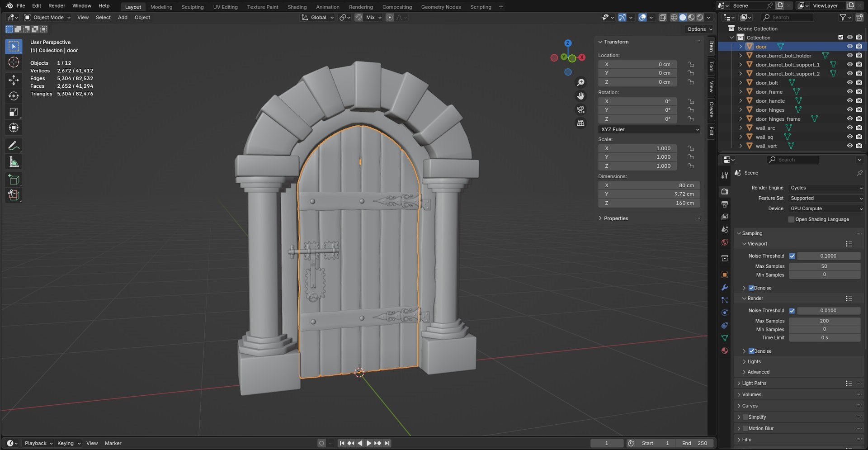
Task: Choose the Annotate tool
Action: (x=14, y=146)
